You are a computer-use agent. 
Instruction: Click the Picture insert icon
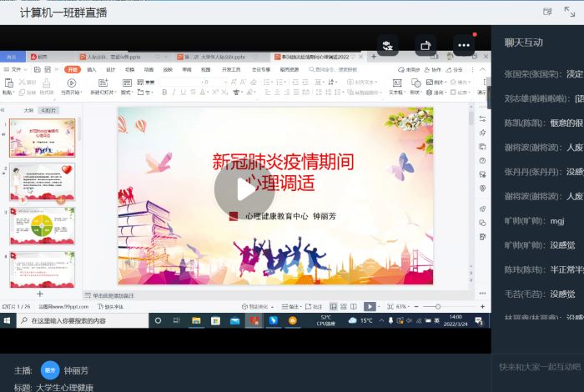point(430,82)
